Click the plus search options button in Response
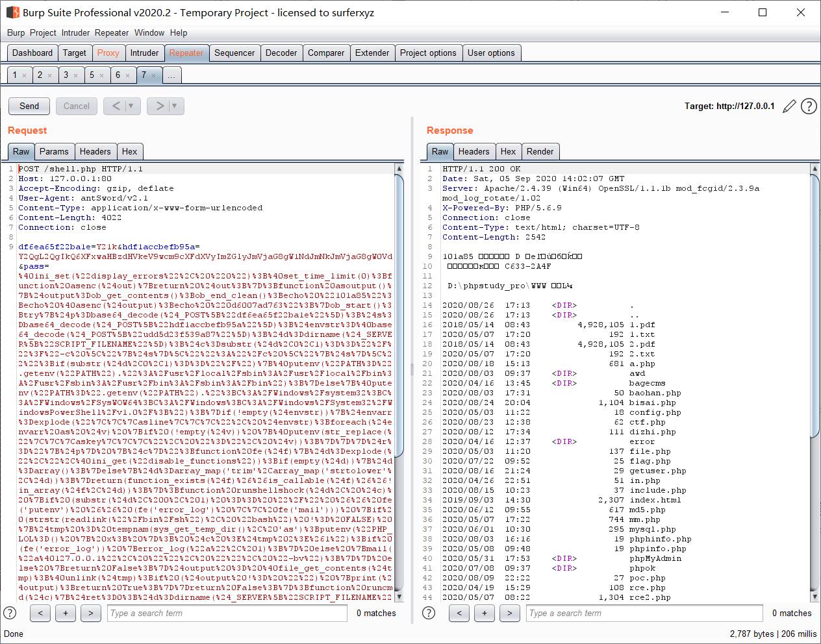Screen dimensions: 821x644 pyautogui.click(x=485, y=613)
